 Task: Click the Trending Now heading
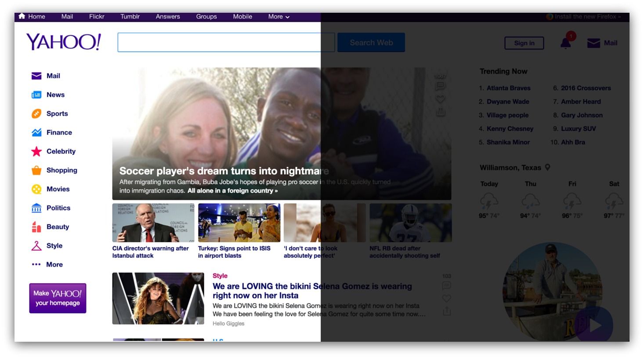coord(503,71)
